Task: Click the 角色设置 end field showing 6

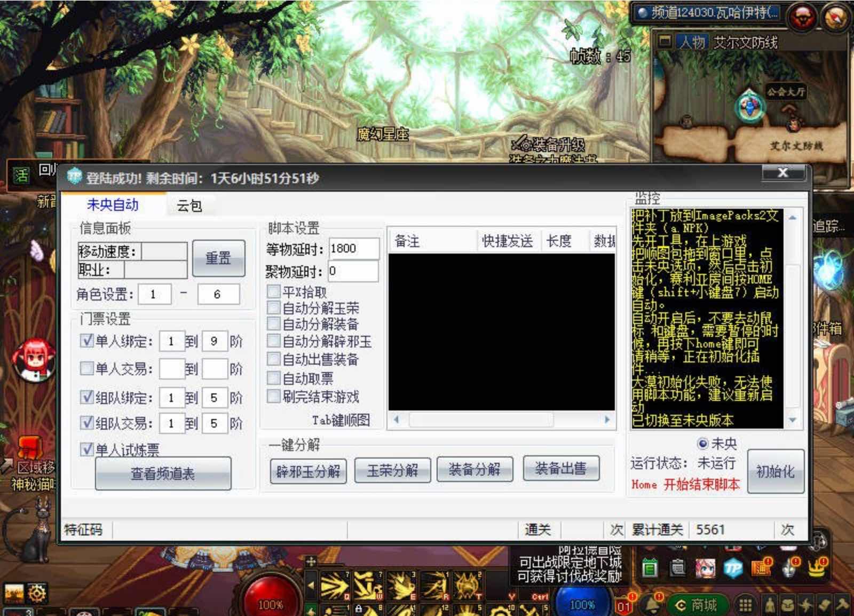Action: (x=218, y=294)
